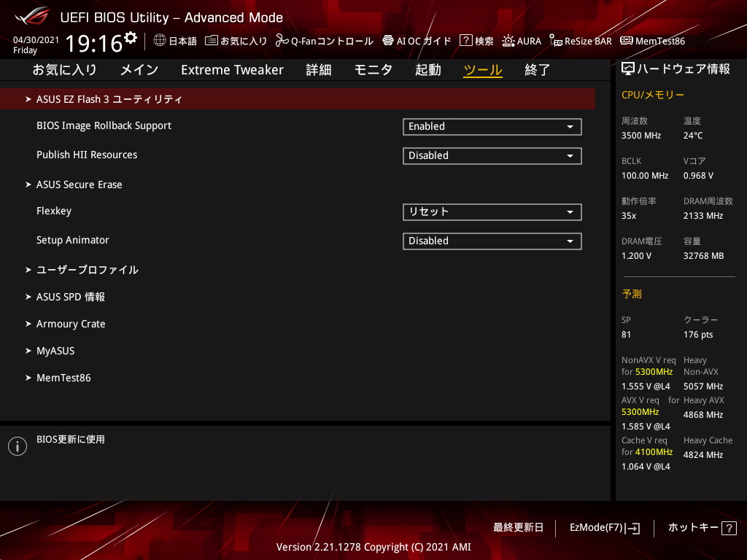Open date and time settings gear
The width and height of the screenshot is (747, 560).
coord(131,37)
